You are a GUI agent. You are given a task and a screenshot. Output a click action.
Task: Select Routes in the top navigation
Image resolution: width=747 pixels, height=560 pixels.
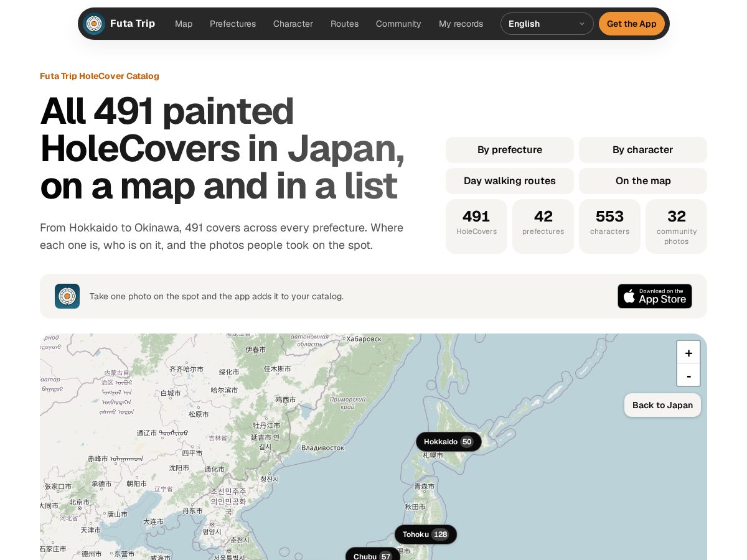coord(344,24)
